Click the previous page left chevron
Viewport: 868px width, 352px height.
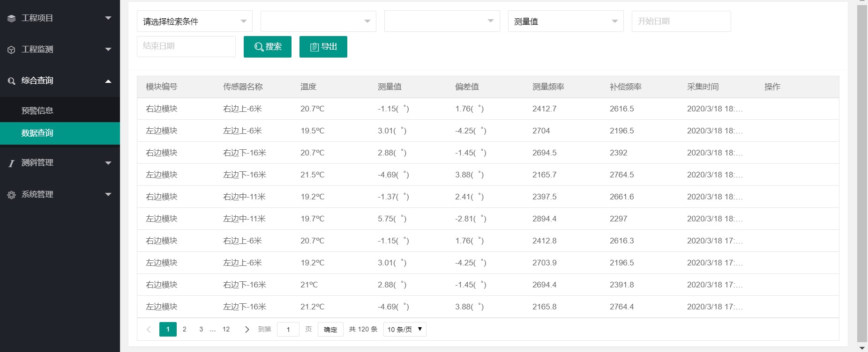pyautogui.click(x=149, y=330)
